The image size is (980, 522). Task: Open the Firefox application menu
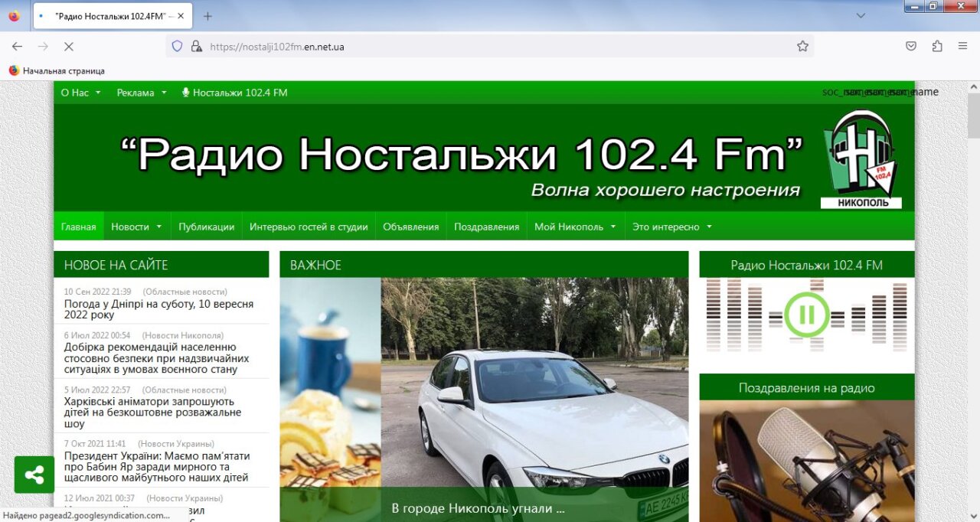coord(963,47)
